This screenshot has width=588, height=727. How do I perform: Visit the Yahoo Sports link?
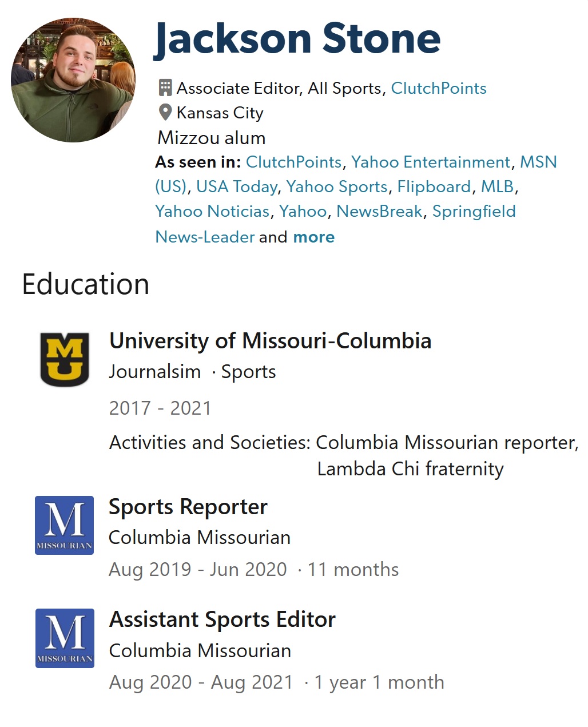[x=337, y=187]
